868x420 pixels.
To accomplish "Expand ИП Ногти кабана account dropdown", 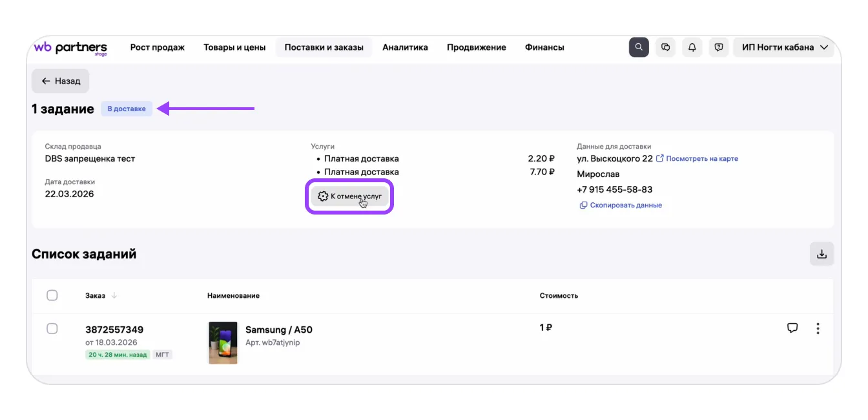I will click(x=783, y=47).
